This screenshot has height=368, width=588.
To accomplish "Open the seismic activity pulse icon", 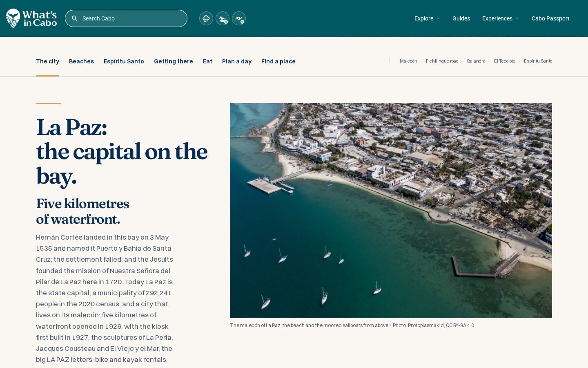I will [223, 18].
